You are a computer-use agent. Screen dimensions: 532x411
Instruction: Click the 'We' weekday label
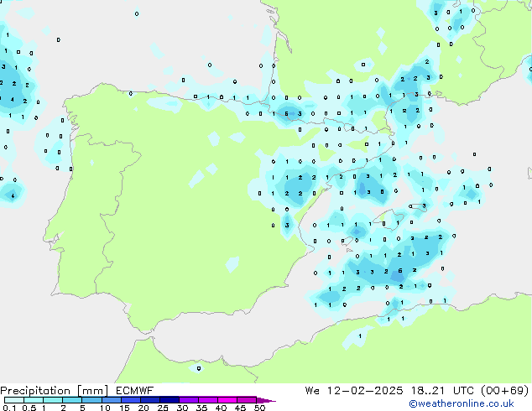tap(312, 391)
